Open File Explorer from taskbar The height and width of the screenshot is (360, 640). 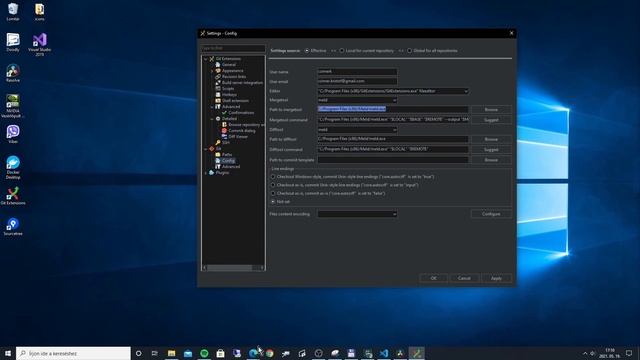(x=171, y=353)
